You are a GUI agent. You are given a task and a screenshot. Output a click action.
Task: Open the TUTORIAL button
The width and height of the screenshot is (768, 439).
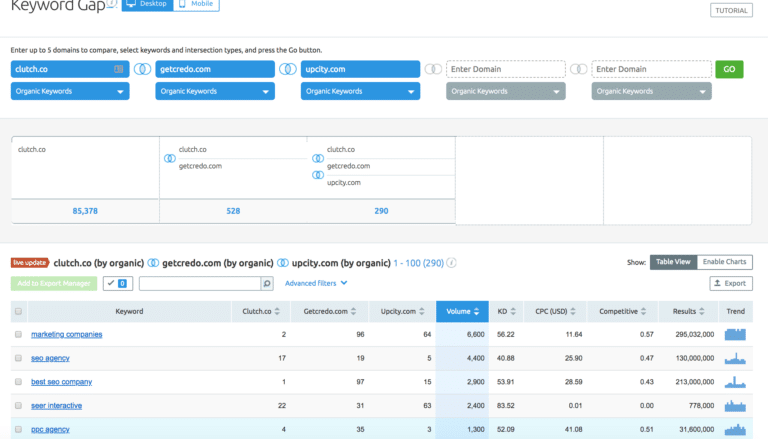tap(731, 10)
